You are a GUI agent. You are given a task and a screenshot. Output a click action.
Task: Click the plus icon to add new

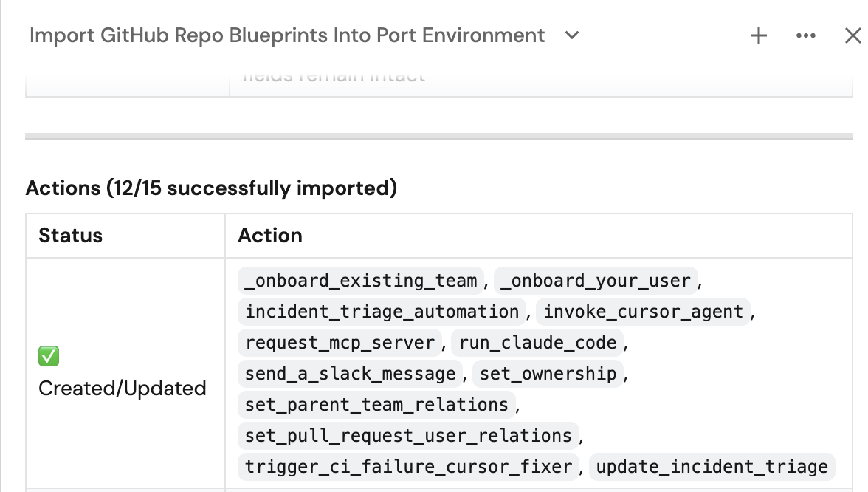coord(759,36)
